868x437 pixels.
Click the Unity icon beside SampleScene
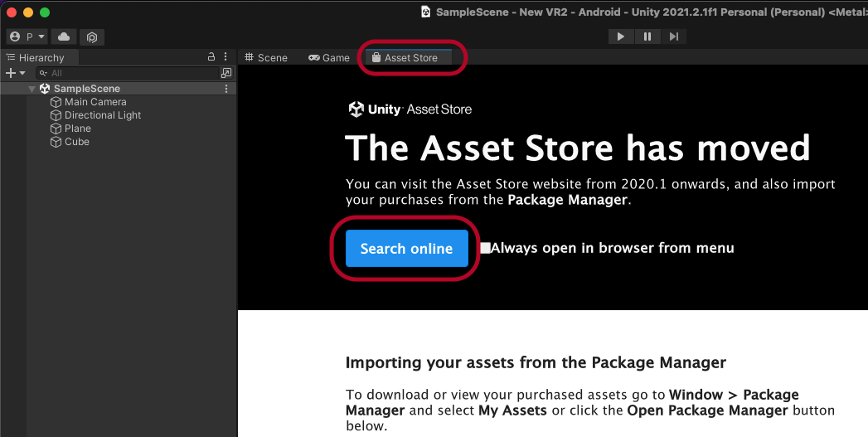pos(45,89)
